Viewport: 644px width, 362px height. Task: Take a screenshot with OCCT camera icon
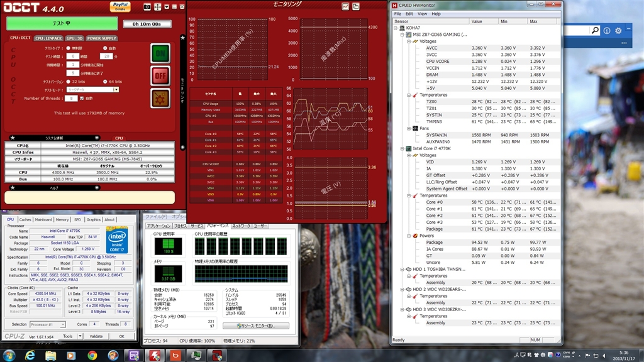click(x=147, y=7)
